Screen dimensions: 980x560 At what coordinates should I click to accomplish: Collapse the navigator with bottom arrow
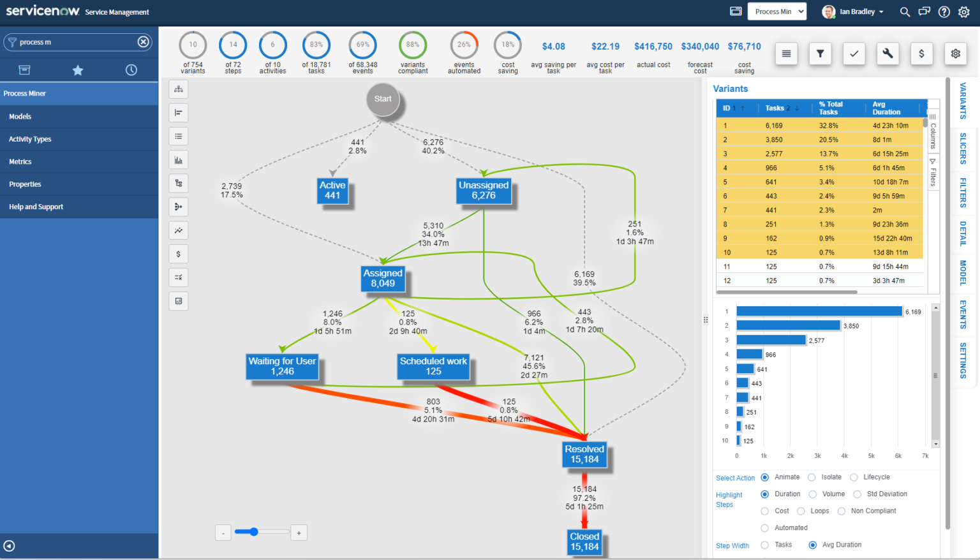coord(9,546)
